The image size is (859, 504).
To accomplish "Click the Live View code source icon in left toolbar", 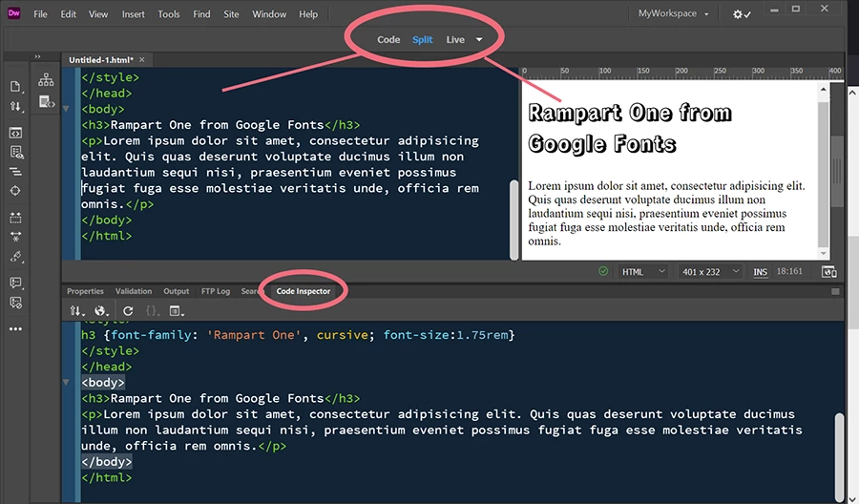I will tap(15, 133).
